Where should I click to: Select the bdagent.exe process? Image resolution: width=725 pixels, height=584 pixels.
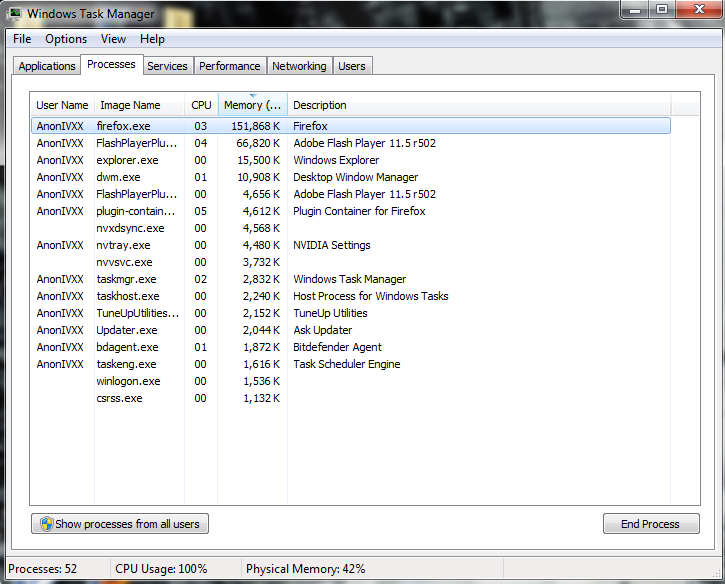351,347
